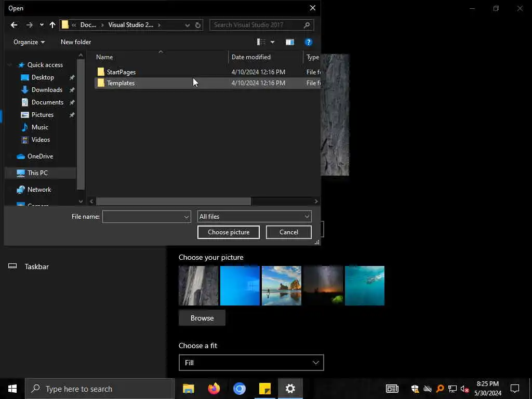Viewport: 532px width, 399px height.
Task: Refresh the Visual Studio 2017 folder
Action: [x=198, y=25]
